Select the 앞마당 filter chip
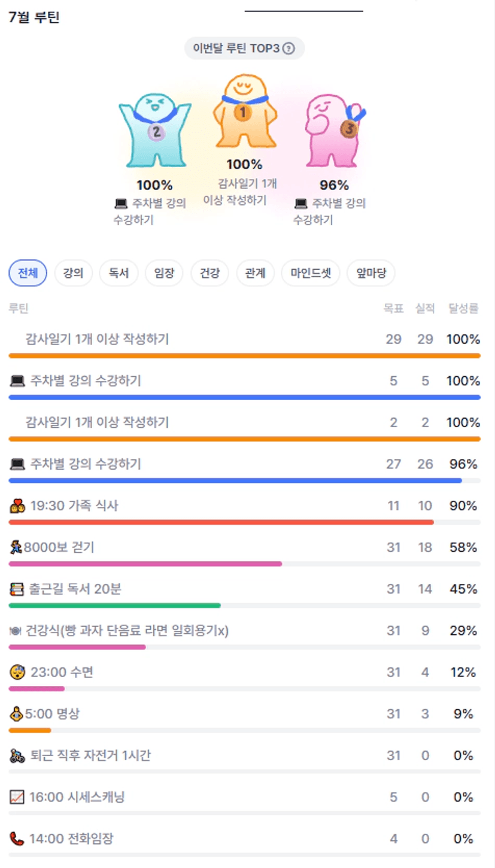The height and width of the screenshot is (868, 495). point(371,274)
